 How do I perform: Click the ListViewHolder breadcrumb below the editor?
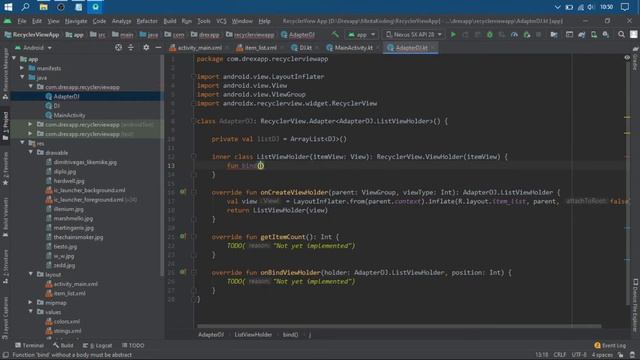253,335
